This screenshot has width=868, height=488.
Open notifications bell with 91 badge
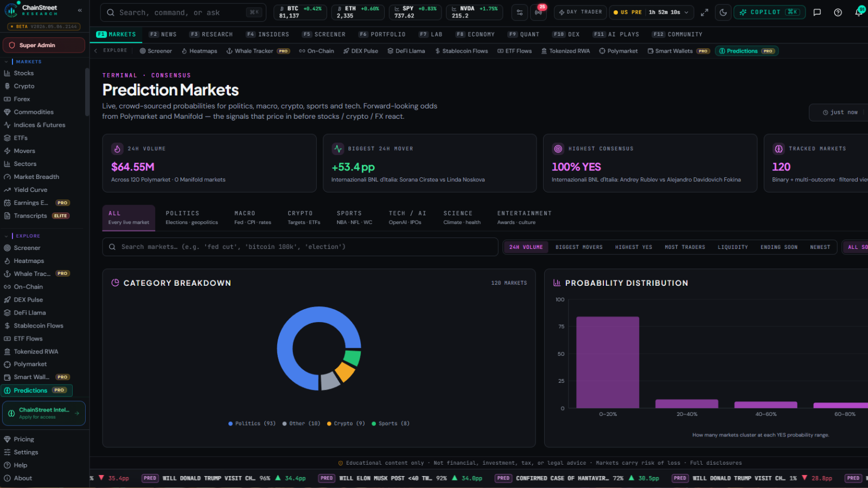[859, 12]
